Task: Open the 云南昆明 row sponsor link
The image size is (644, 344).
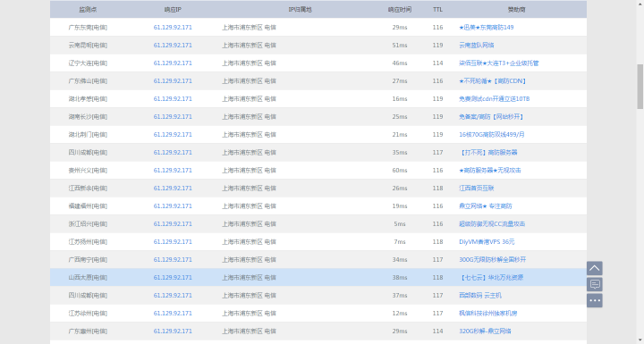Action: point(476,46)
